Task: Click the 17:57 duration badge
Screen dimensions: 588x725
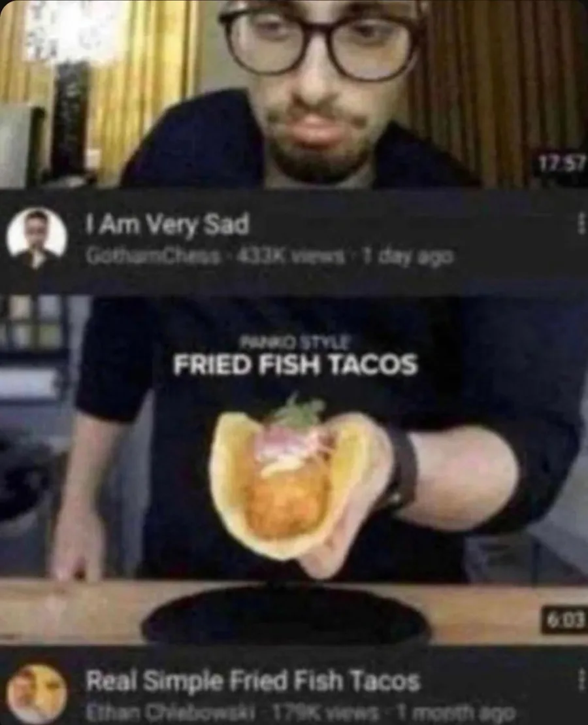Action: [x=562, y=163]
